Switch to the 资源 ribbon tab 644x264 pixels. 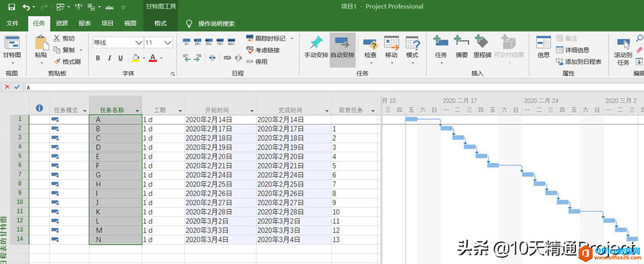click(62, 23)
